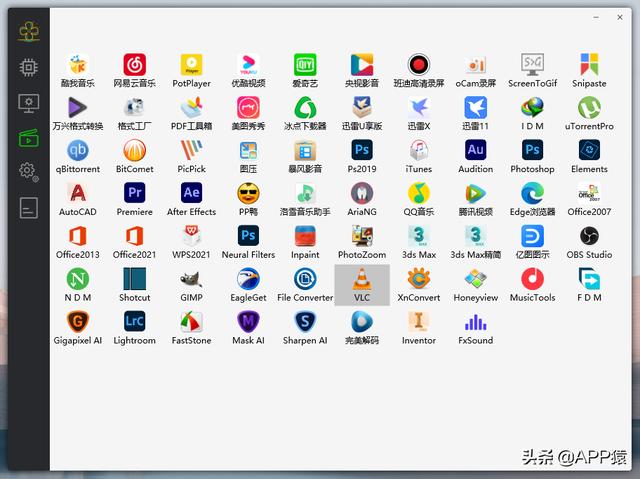Screen dimensions: 640x479
Task: Open the GIMP application icon
Action: tap(191, 285)
